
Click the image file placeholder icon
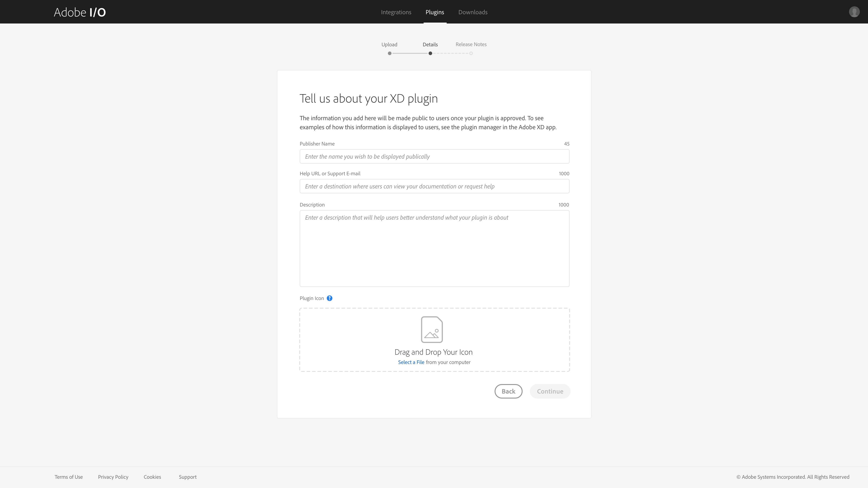pos(432,329)
